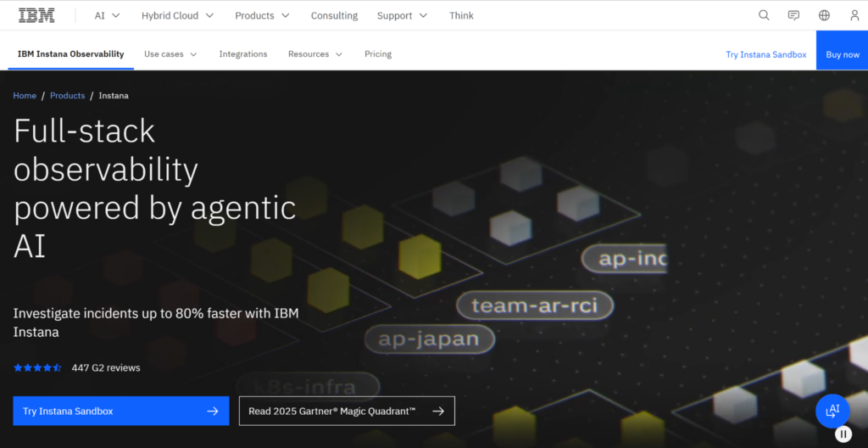This screenshot has height=448, width=868.
Task: Click the team-ar-rci label in hero graphic
Action: point(535,305)
